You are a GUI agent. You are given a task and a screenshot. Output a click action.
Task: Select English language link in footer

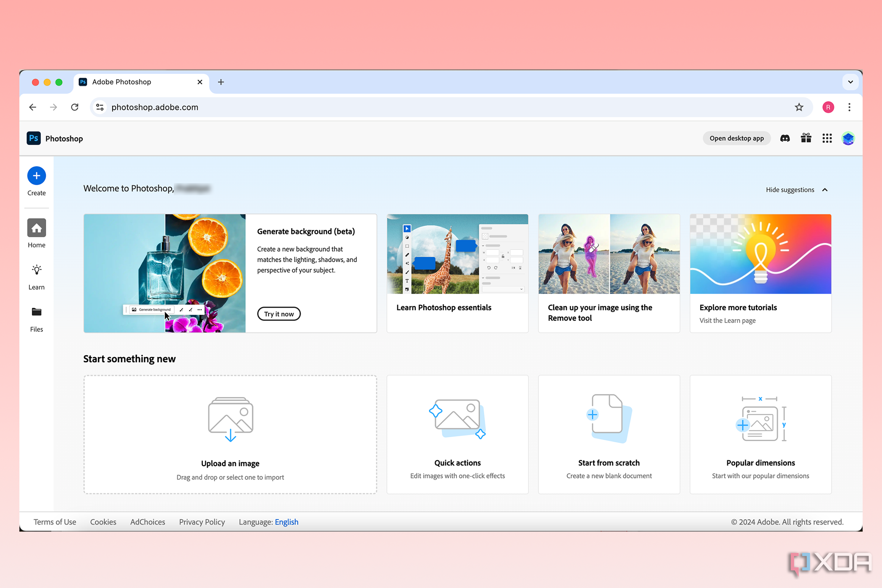coord(286,522)
